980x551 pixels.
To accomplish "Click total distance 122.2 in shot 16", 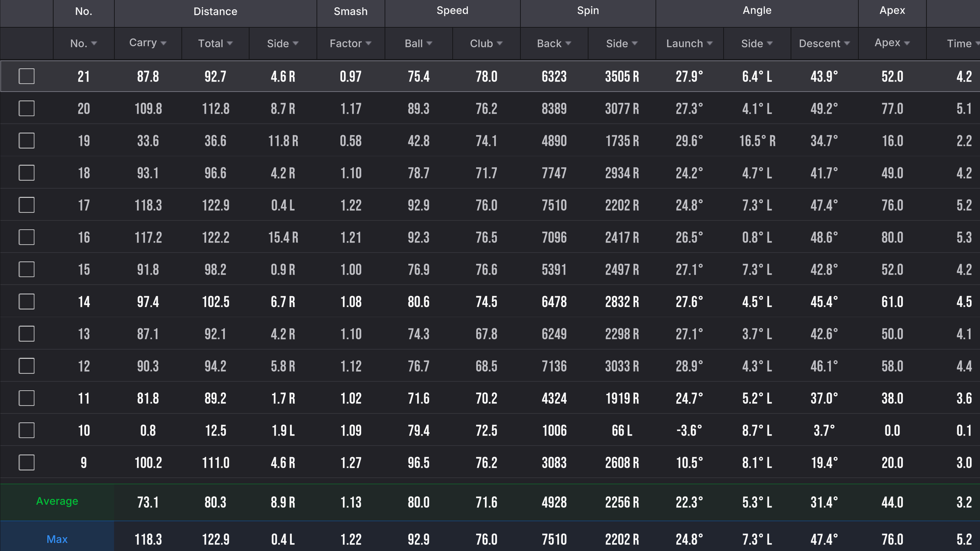I will click(x=216, y=238).
